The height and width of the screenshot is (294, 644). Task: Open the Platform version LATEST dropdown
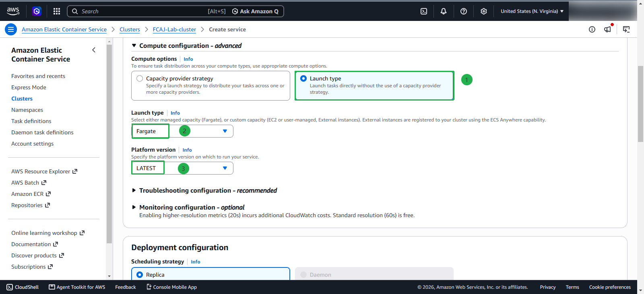click(x=182, y=168)
